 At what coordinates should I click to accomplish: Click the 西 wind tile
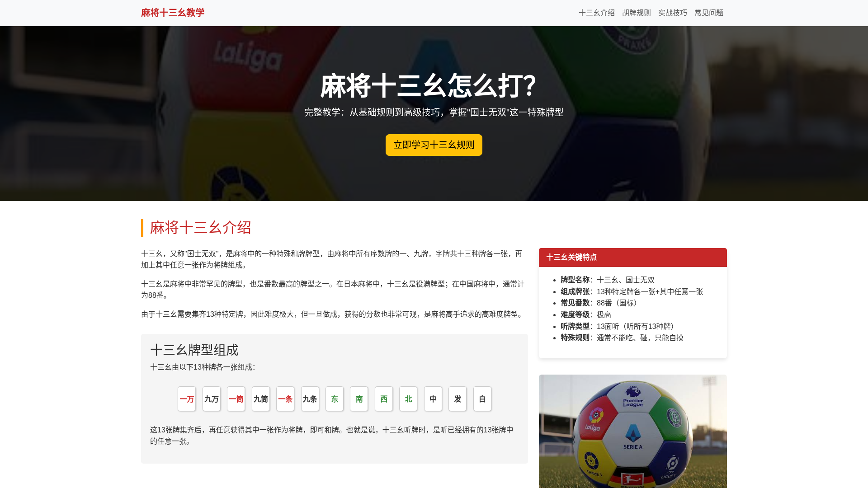[384, 399]
